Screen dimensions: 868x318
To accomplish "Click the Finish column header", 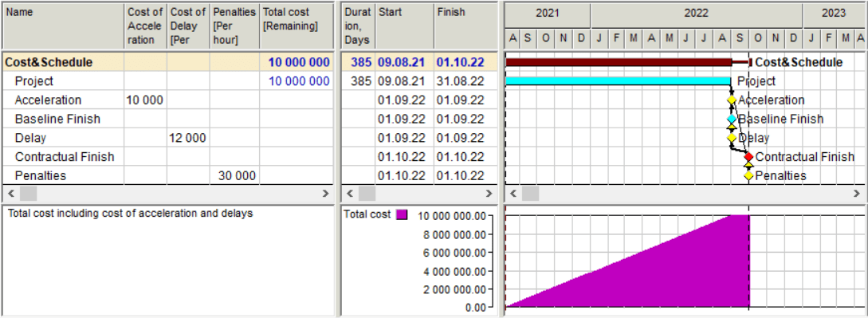I will tap(466, 26).
